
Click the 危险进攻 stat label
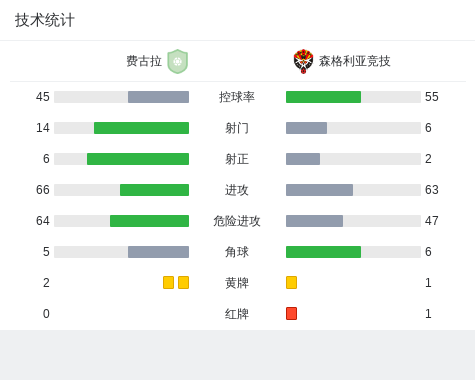pyautogui.click(x=237, y=221)
